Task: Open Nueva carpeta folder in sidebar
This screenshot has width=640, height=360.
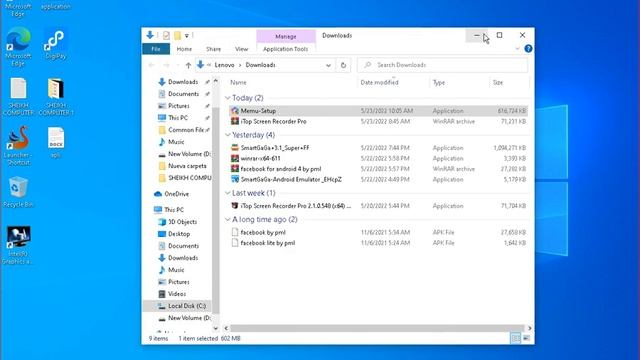Action: (187, 166)
